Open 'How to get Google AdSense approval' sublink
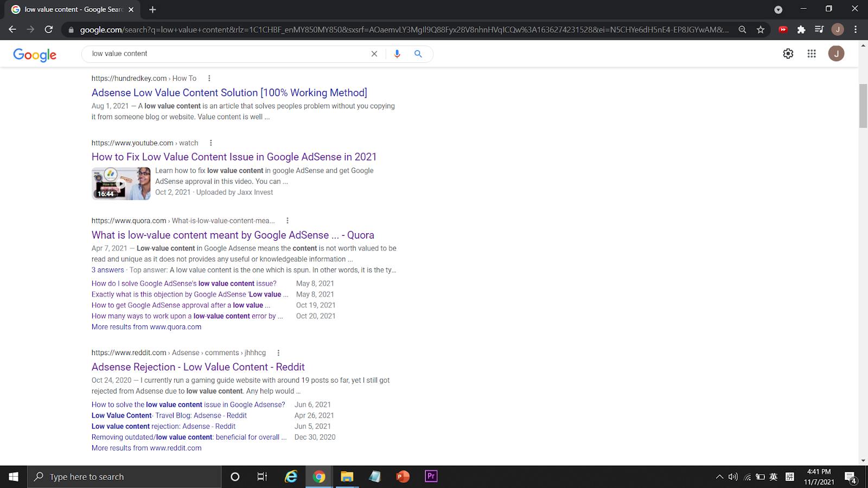This screenshot has height=488, width=868. pyautogui.click(x=181, y=305)
